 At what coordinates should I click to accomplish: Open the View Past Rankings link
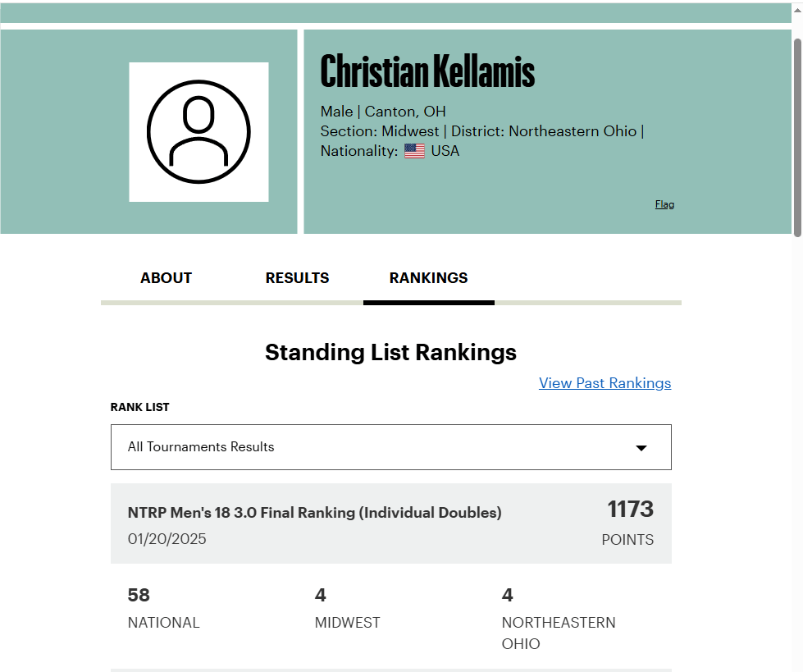click(x=605, y=383)
